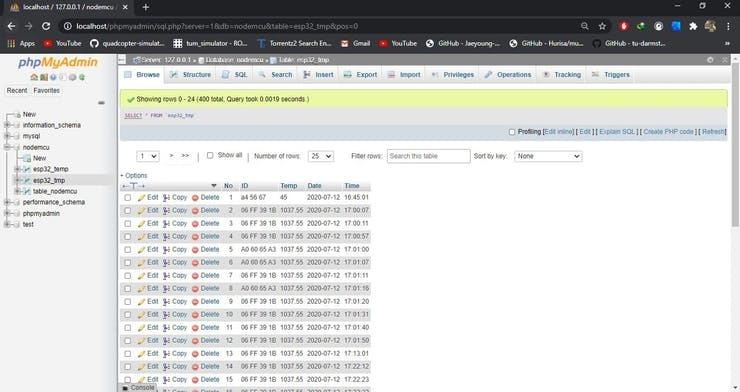Screen dimensions: 740x392
Task: Open the Insert tab
Action: pos(319,75)
